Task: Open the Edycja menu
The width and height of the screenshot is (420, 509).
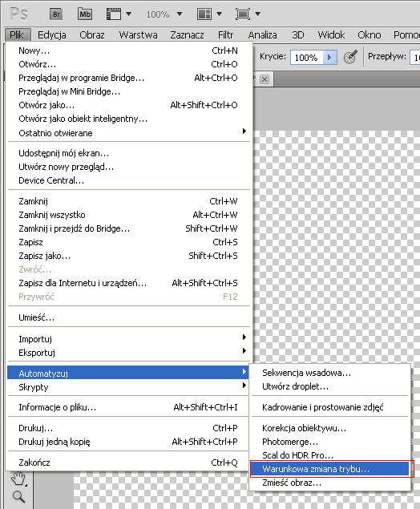Action: point(51,34)
